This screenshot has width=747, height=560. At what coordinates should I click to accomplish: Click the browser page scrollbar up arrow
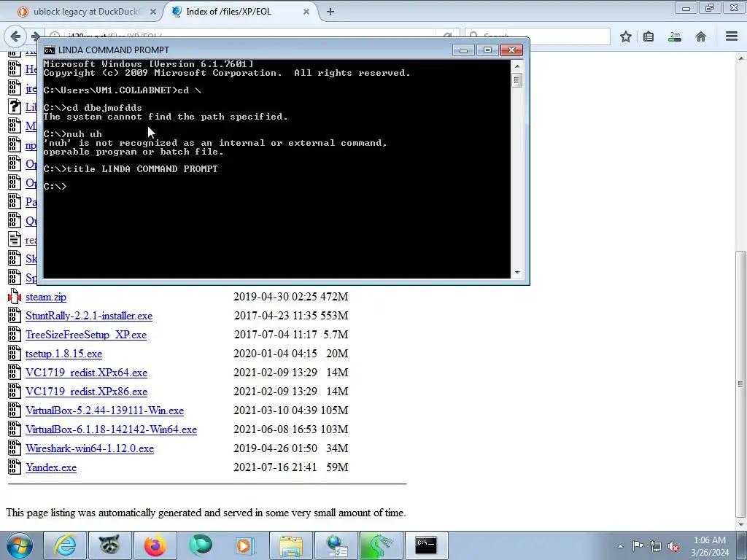(x=741, y=58)
